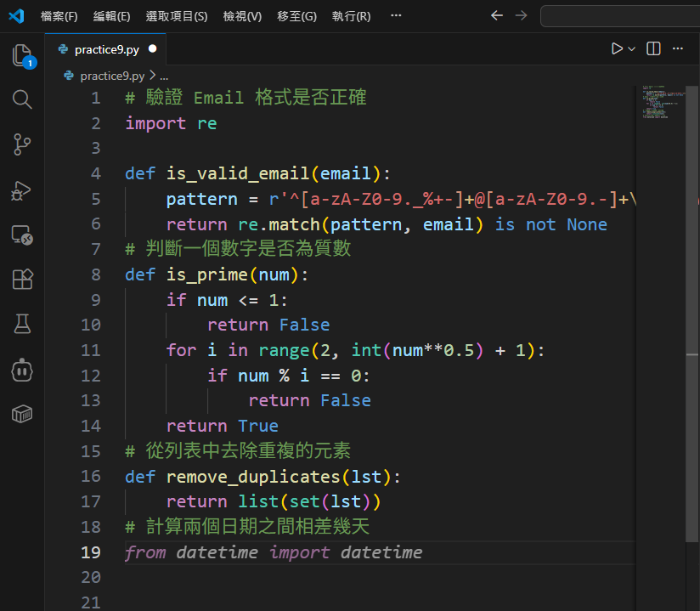Open the Run and Debug view
700x611 pixels.
(x=22, y=190)
